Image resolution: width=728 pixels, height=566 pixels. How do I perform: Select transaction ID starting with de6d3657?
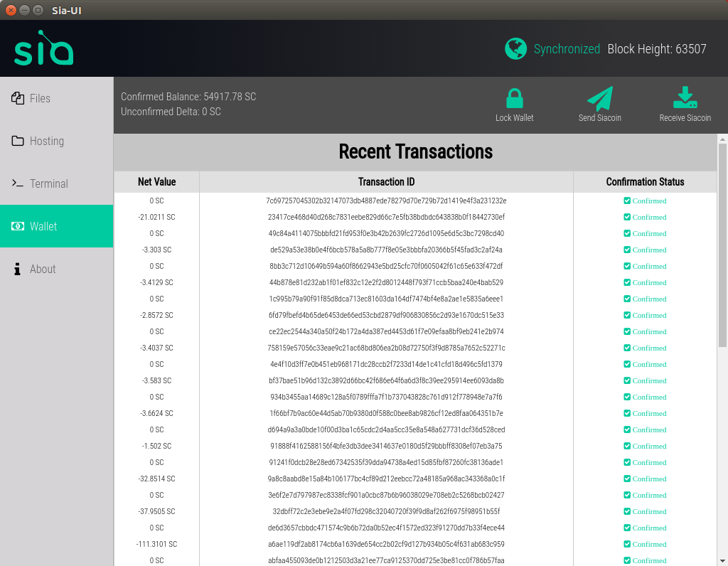[x=386, y=528]
